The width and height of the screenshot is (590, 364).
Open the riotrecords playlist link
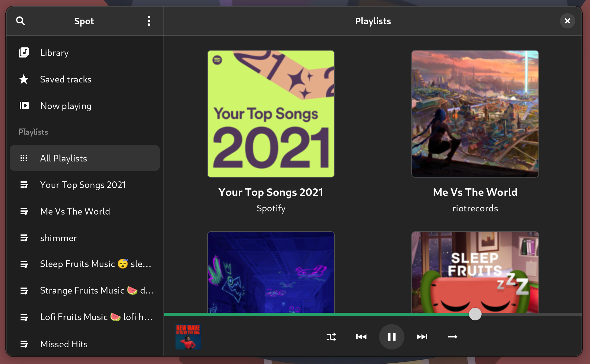pos(475,208)
